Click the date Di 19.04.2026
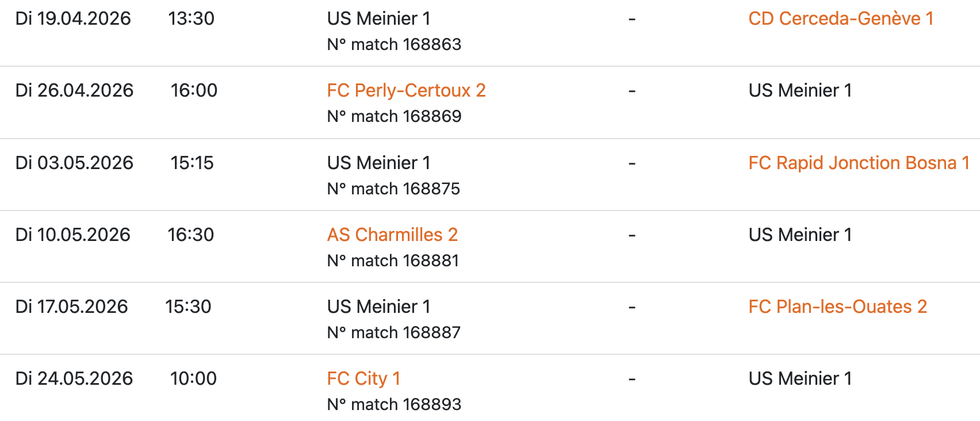980x421 pixels. pyautogui.click(x=73, y=18)
